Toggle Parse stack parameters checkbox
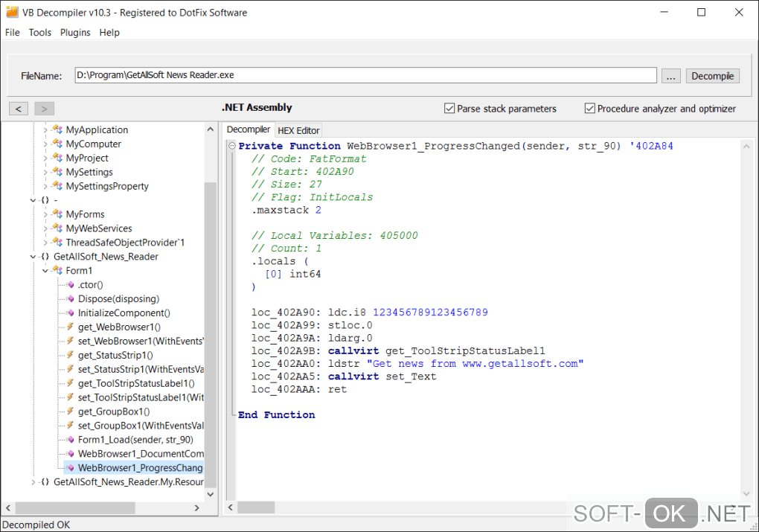Viewport: 759px width, 532px height. (449, 109)
